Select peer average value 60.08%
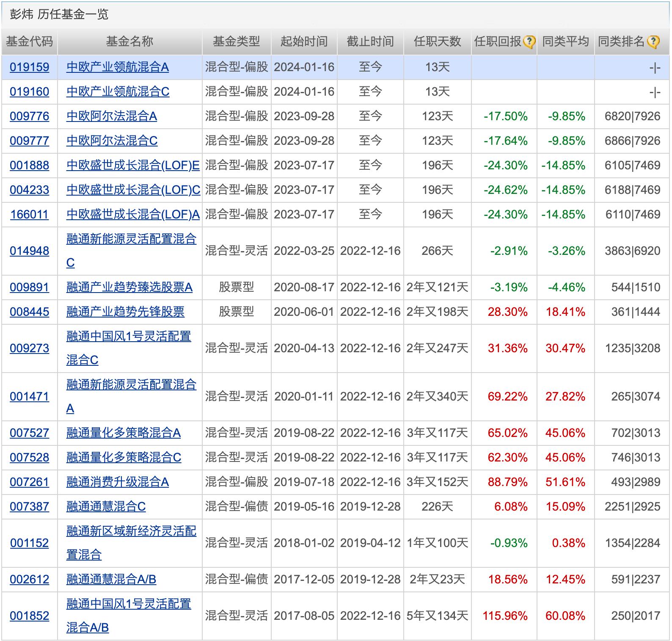This screenshot has height=641, width=672. 565,616
